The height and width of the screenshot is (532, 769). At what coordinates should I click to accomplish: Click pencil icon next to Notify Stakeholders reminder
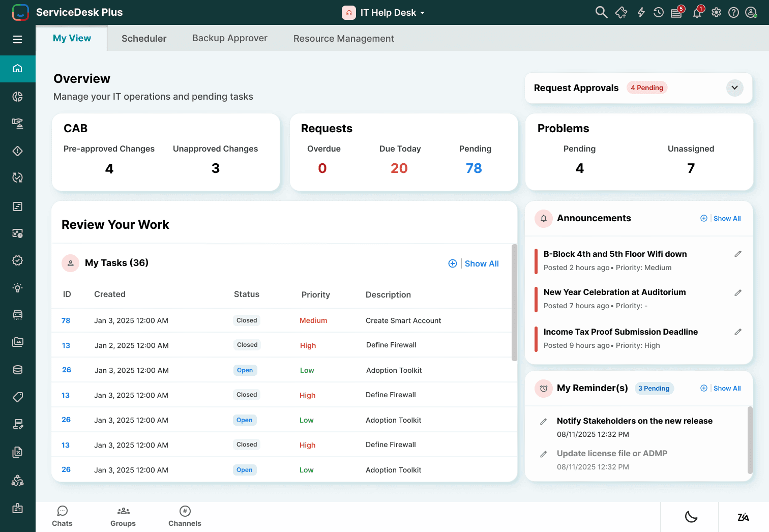click(543, 422)
